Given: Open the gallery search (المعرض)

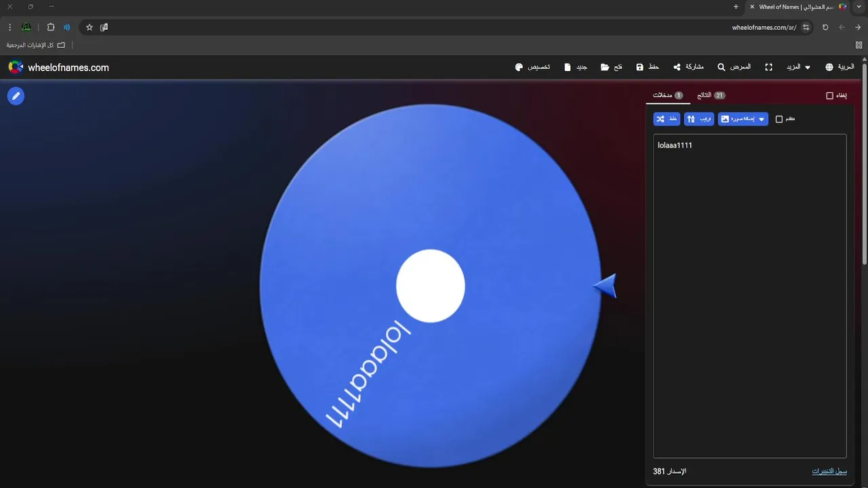Looking at the screenshot, I should (x=734, y=67).
